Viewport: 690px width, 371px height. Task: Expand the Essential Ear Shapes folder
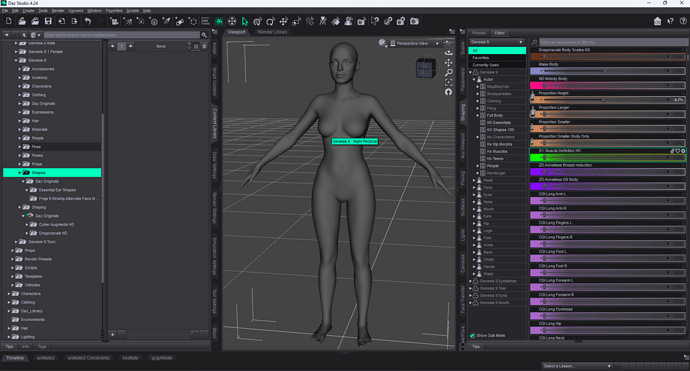(x=27, y=190)
